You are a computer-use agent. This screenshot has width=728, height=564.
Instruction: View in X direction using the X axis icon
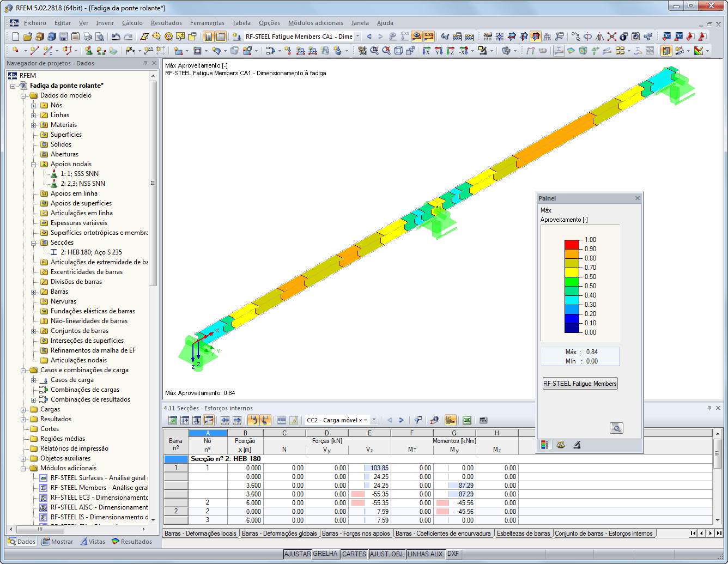(x=427, y=51)
